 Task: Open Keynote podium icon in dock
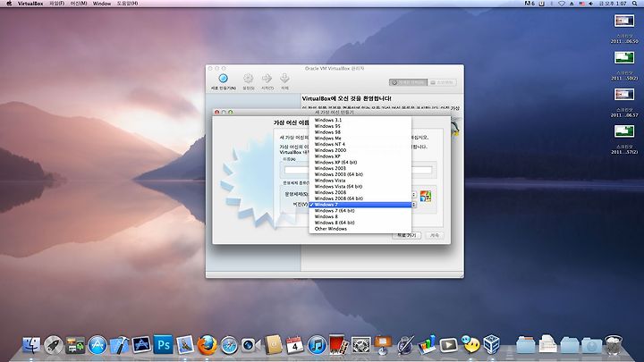pyautogui.click(x=383, y=345)
